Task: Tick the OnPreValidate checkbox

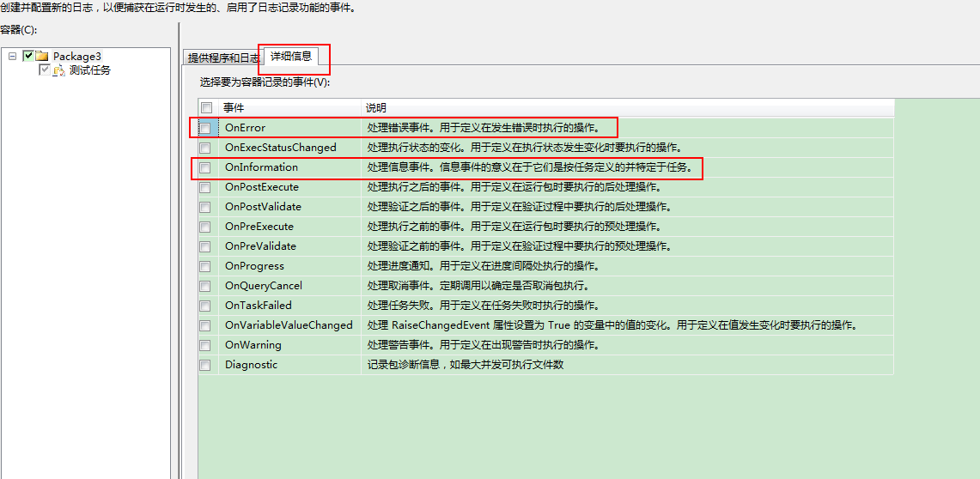Action: pyautogui.click(x=204, y=246)
